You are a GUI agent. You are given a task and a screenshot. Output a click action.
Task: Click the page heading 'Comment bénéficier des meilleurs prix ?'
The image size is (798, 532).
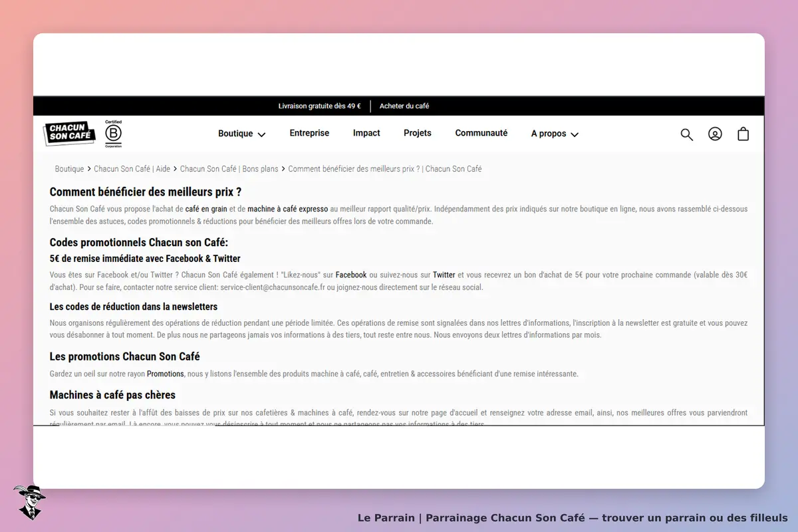tap(146, 192)
